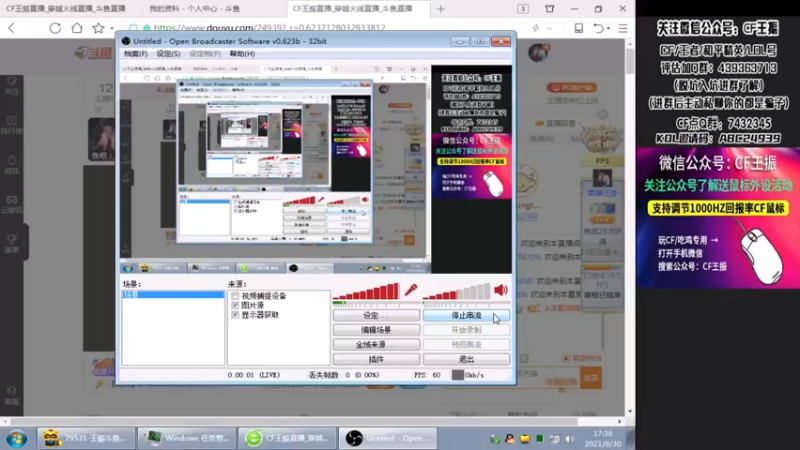Open browser tab count icon
Image resolution: width=800 pixels, height=450 pixels.
(523, 9)
